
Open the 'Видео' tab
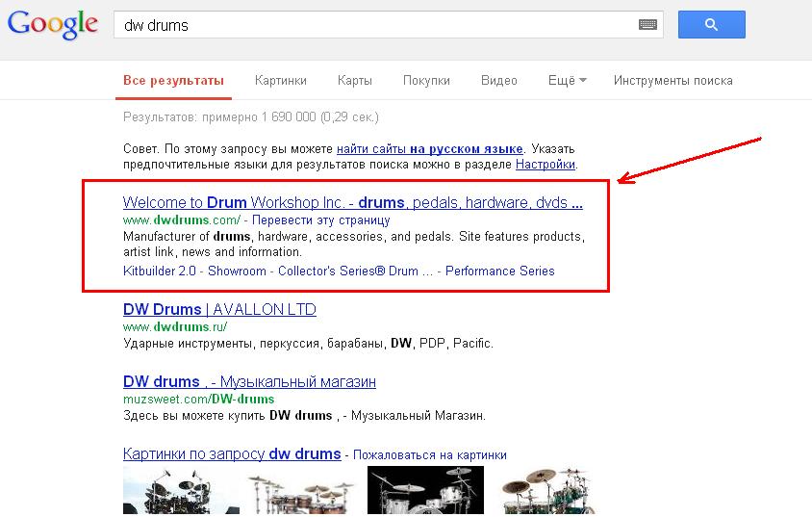pos(498,80)
